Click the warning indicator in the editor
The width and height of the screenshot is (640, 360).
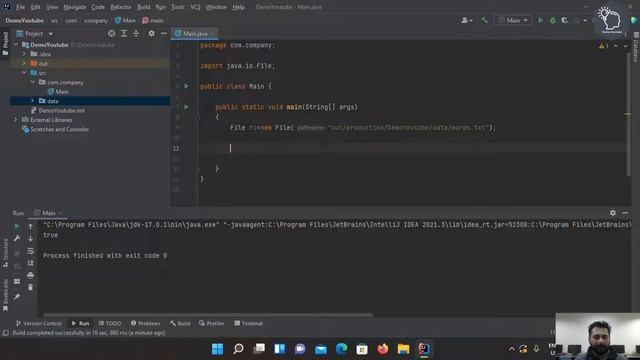[x=603, y=46]
